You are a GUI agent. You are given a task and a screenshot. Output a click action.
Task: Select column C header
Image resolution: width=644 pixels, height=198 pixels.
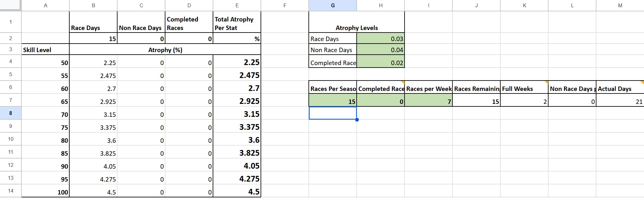[x=141, y=5]
